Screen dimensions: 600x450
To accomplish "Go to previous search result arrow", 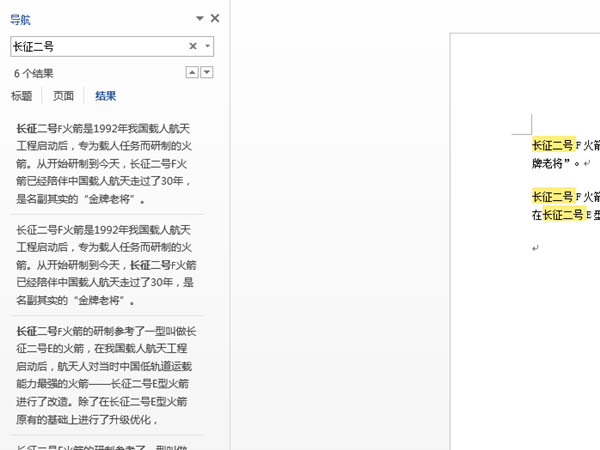I will (192, 72).
